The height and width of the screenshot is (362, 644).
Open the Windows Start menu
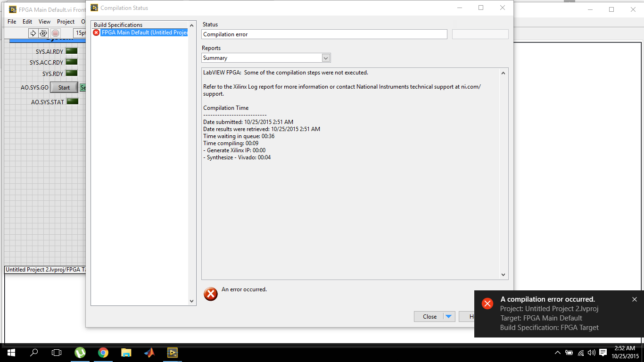[x=11, y=352]
